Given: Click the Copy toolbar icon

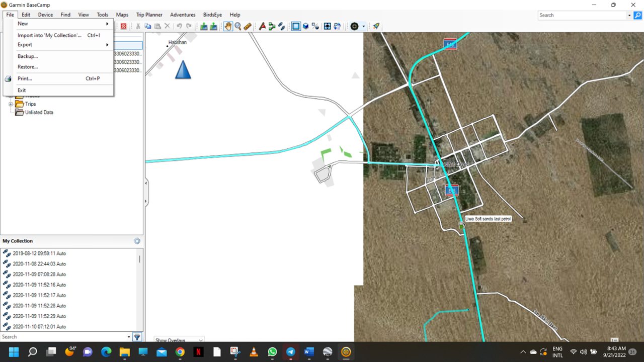Looking at the screenshot, I should 148,26.
